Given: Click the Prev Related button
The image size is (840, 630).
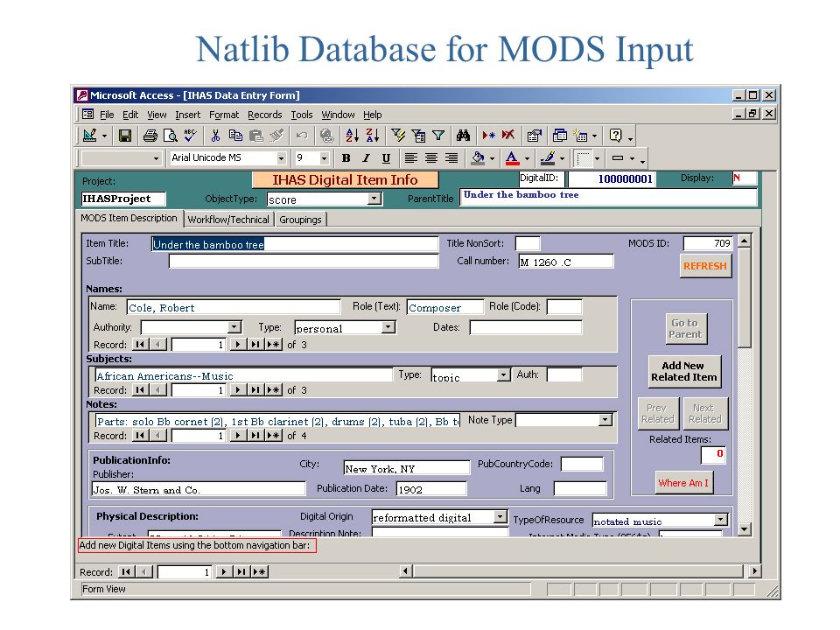Looking at the screenshot, I should coord(658,413).
